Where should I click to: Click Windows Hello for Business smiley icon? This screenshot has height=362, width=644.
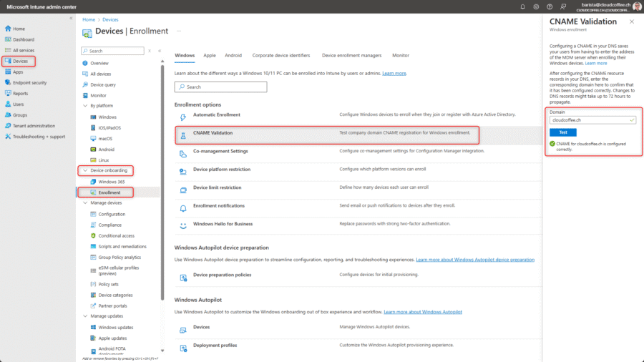(183, 226)
